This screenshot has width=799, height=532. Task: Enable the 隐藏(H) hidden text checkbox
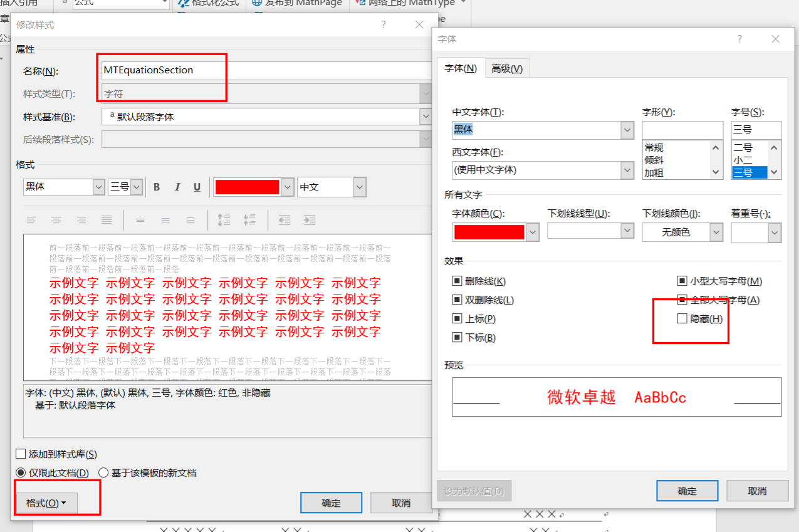point(682,319)
